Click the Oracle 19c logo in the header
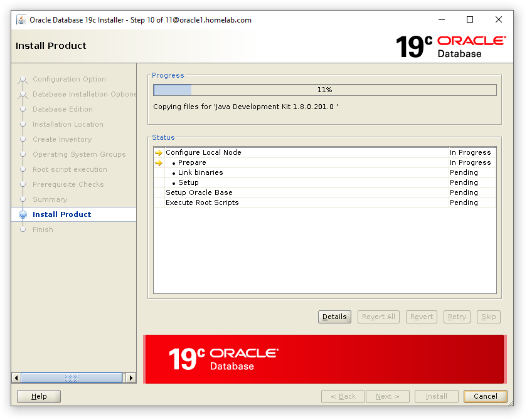 (x=450, y=46)
